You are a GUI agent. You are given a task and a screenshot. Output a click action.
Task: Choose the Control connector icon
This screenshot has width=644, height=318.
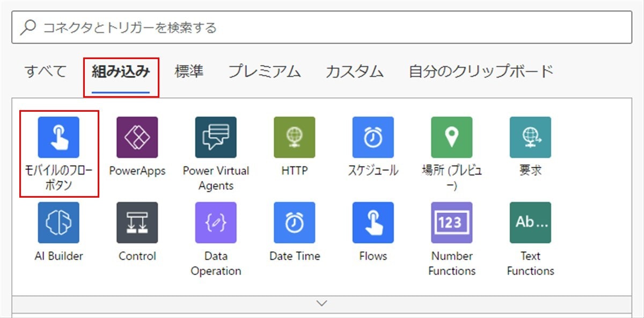(137, 222)
